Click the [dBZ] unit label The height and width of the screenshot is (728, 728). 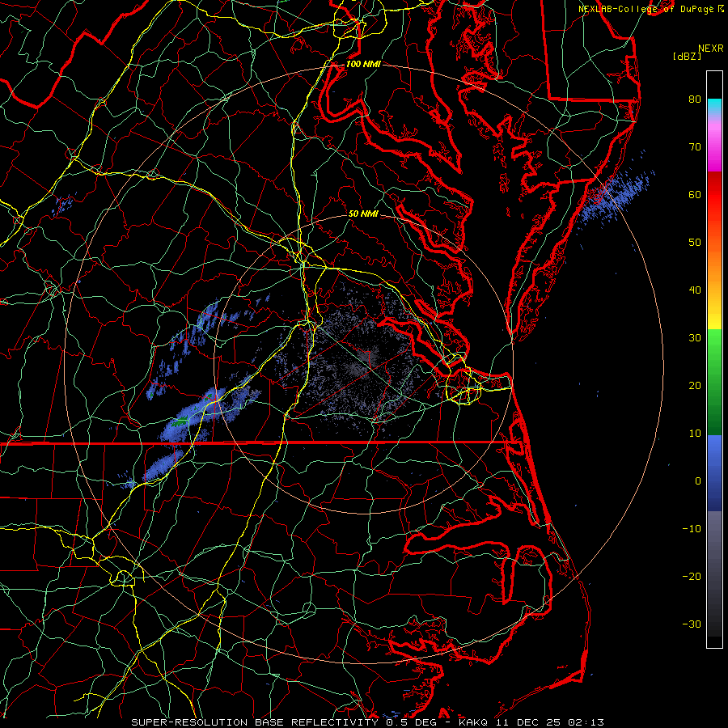click(688, 57)
